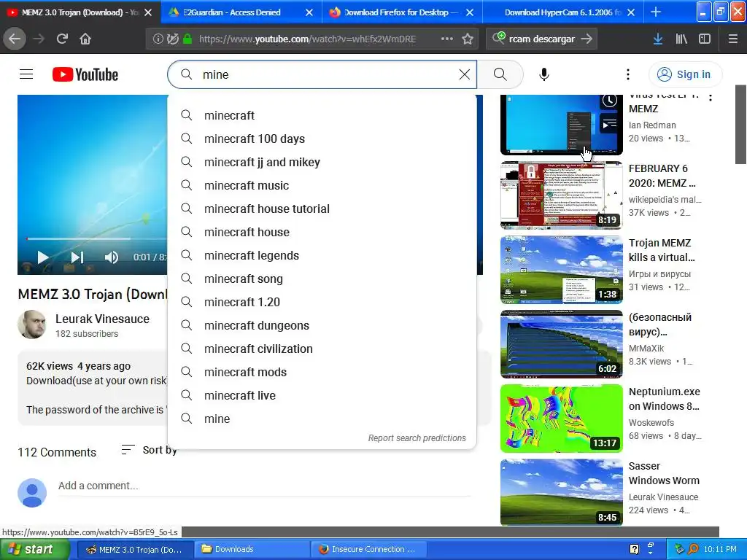Select suggestion minecraft music
The width and height of the screenshot is (747, 560).
tap(322, 185)
